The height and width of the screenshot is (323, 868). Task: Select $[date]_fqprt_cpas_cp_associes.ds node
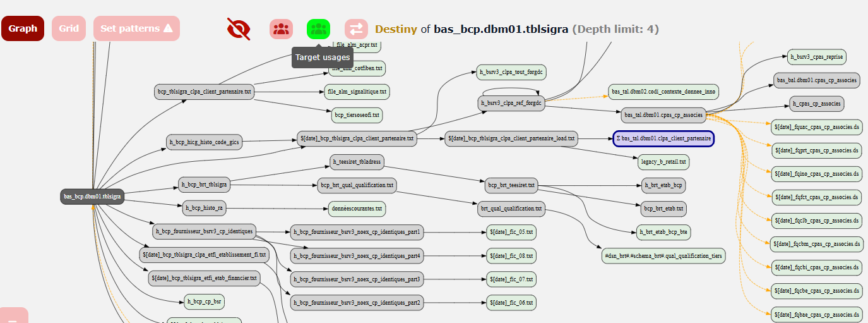coord(817,150)
